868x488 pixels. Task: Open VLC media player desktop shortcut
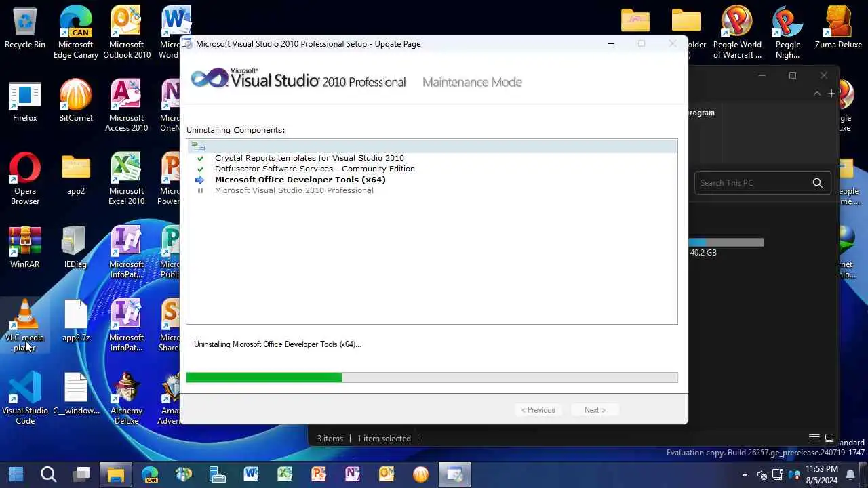coord(25,325)
